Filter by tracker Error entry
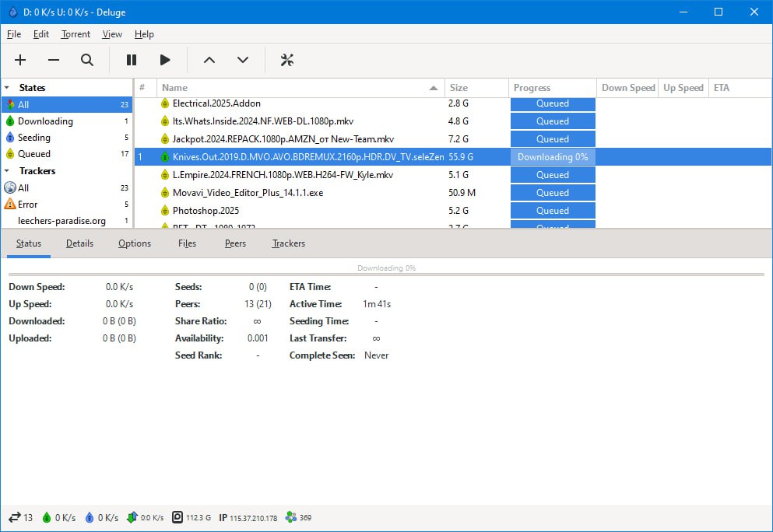The image size is (773, 532). (x=27, y=205)
